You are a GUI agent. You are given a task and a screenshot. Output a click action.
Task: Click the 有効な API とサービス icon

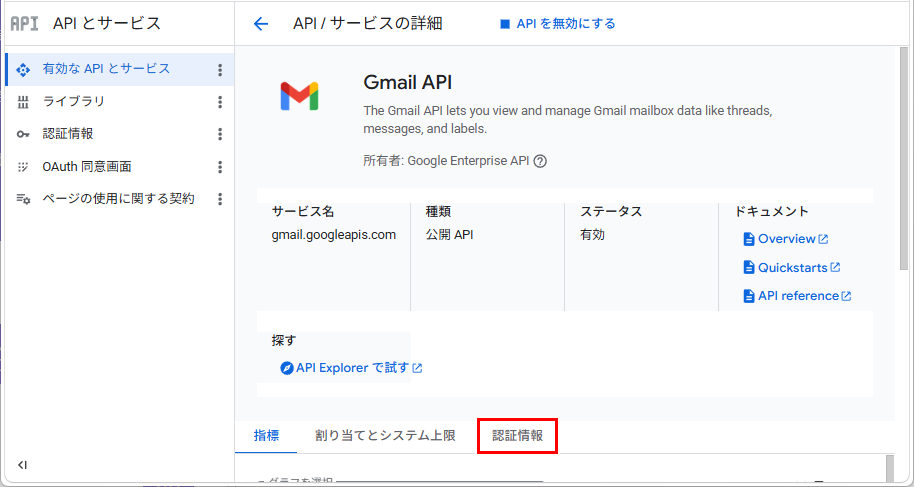23,69
